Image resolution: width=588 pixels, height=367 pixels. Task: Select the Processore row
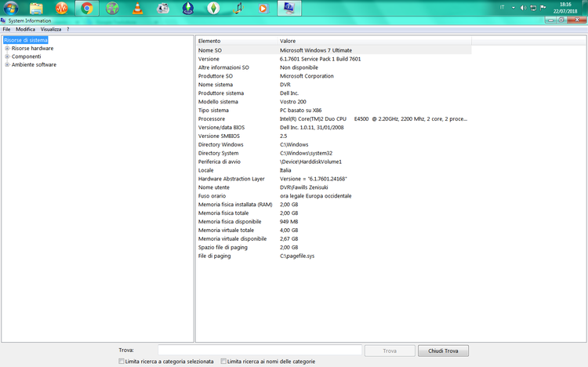tap(334, 119)
